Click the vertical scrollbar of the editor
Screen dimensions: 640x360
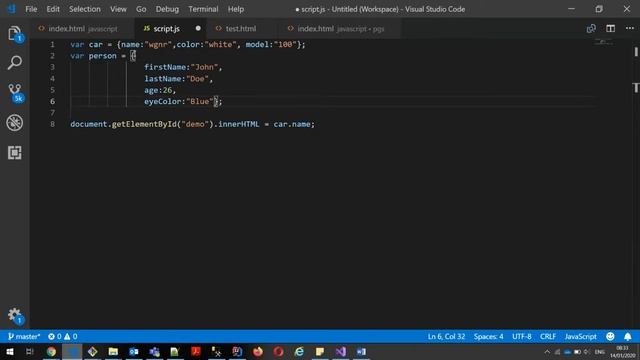(x=636, y=184)
